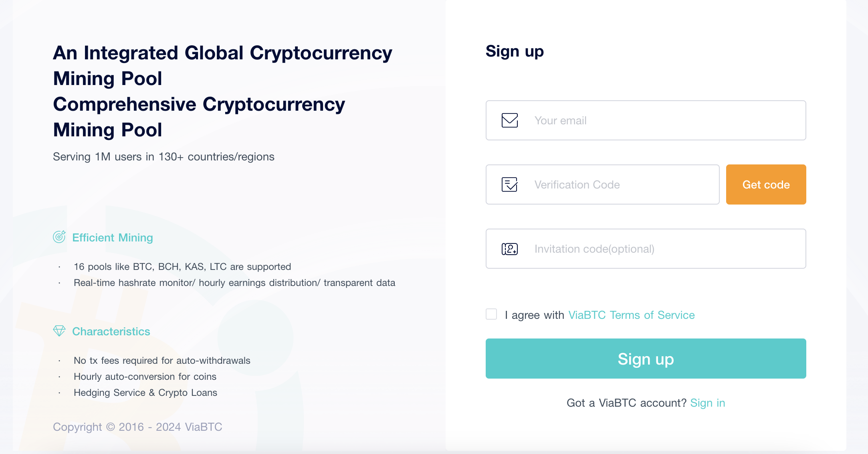Click the invitation code person icon
Screen dimensions: 868x454
click(508, 248)
